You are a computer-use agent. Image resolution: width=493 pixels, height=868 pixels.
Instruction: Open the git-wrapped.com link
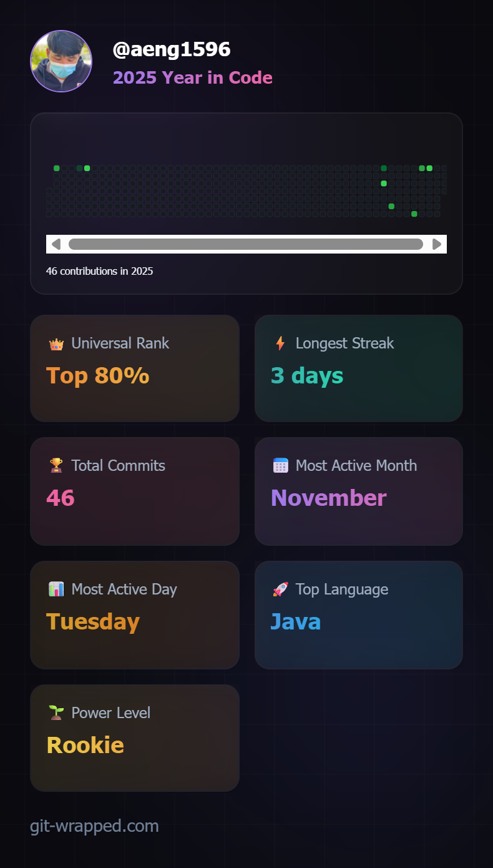pyautogui.click(x=94, y=826)
